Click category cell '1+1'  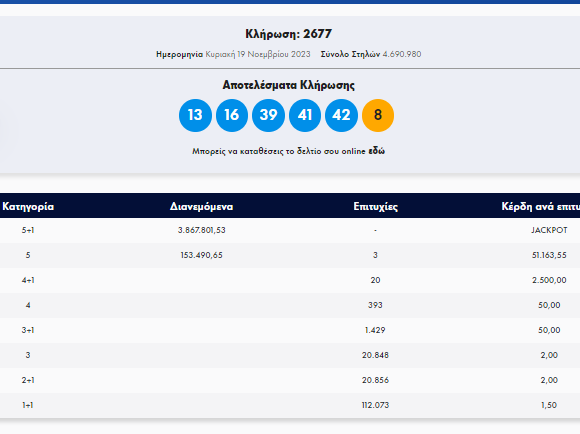click(28, 405)
